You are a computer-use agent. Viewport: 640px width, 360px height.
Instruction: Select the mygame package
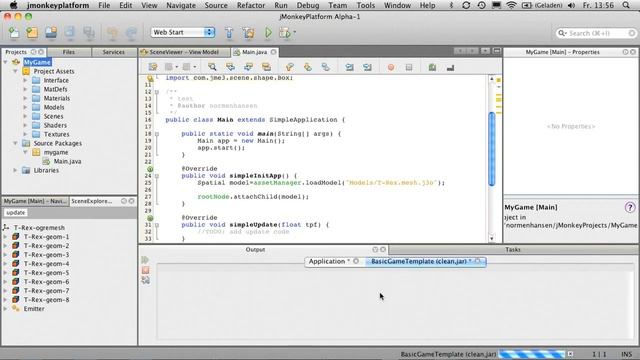(56, 152)
